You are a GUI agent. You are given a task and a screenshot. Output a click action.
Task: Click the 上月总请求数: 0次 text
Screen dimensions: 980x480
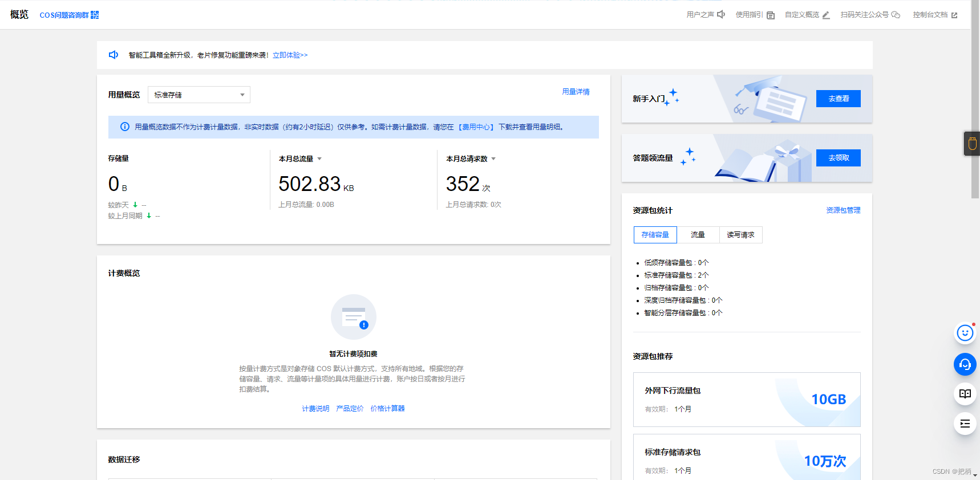click(x=473, y=205)
